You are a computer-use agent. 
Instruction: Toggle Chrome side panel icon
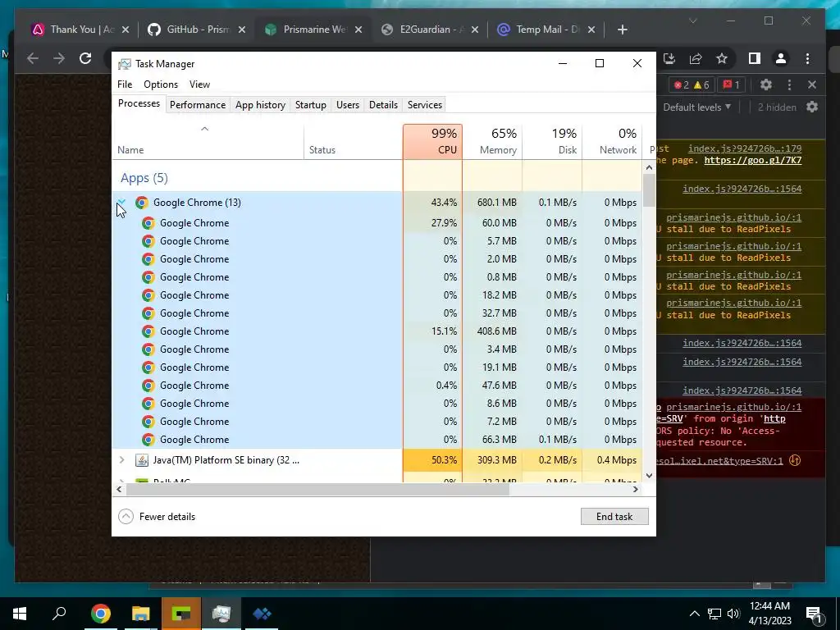(755, 58)
